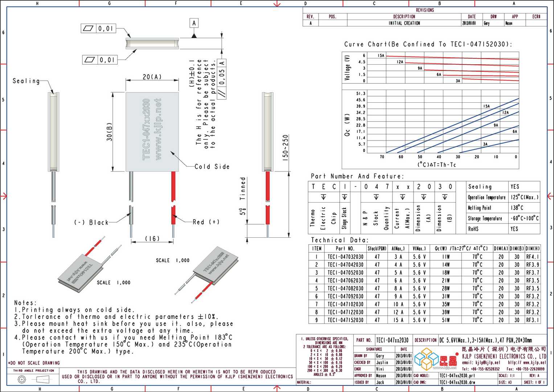Screen dimensions: 554x392
Task: Click the RF4.1 DIM(H) value in row 1
Action: click(533, 257)
